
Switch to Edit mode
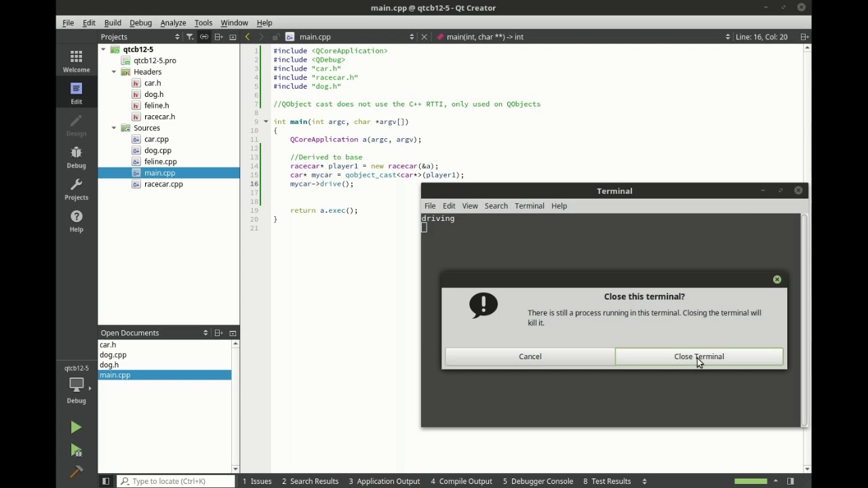76,94
